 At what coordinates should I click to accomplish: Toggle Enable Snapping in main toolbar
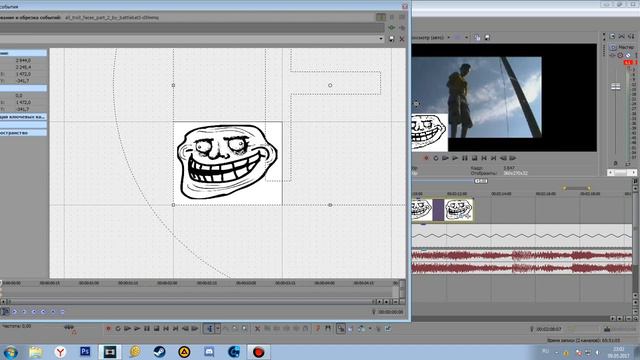coord(340,328)
